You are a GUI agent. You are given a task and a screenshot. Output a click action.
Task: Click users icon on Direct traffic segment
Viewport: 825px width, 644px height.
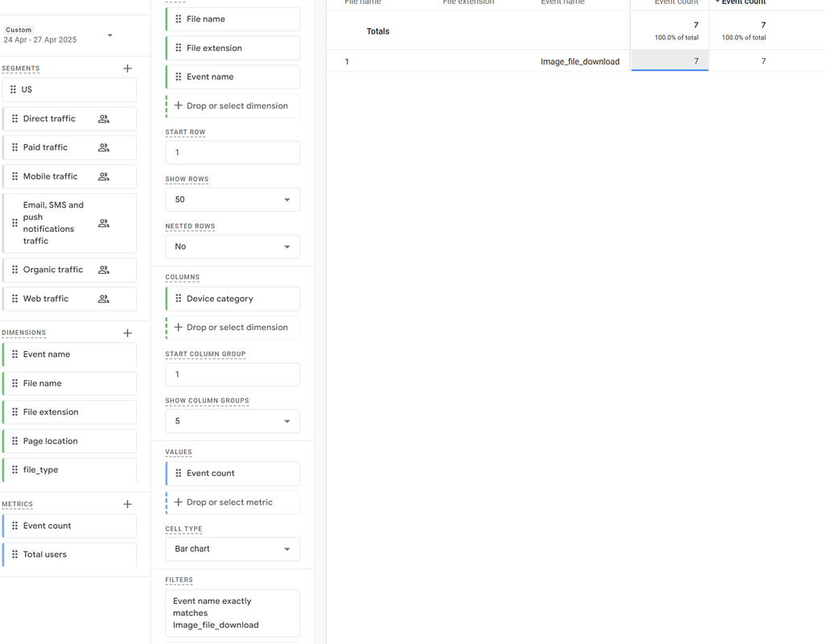coord(104,119)
